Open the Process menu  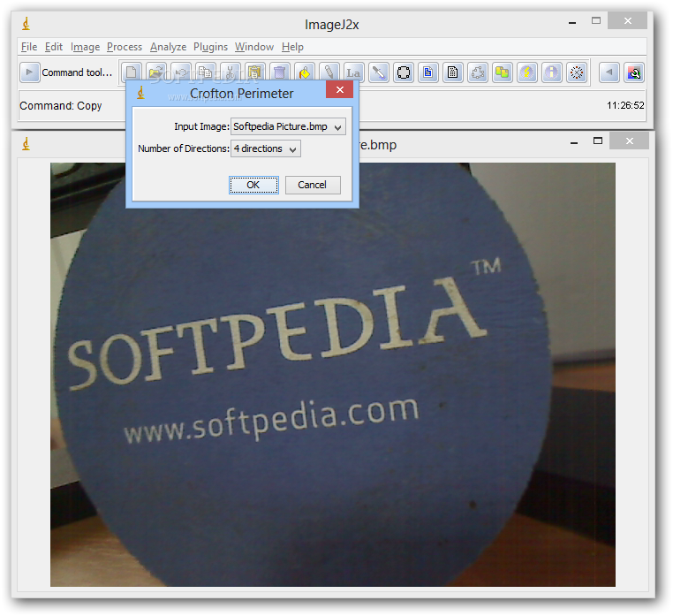click(125, 46)
